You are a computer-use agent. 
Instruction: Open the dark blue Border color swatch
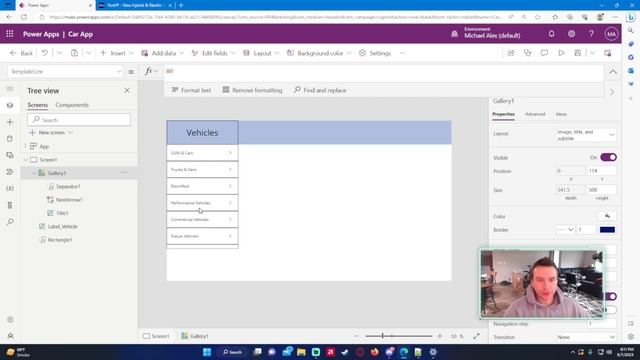607,230
